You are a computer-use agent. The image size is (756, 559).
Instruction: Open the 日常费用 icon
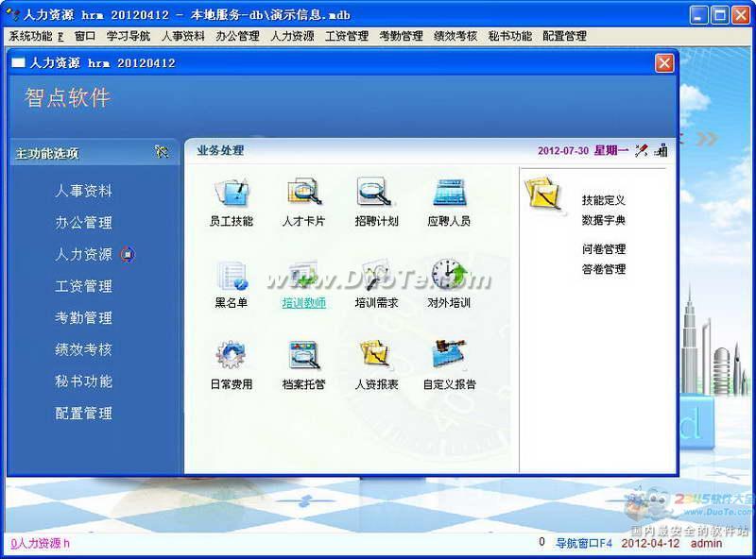232,356
